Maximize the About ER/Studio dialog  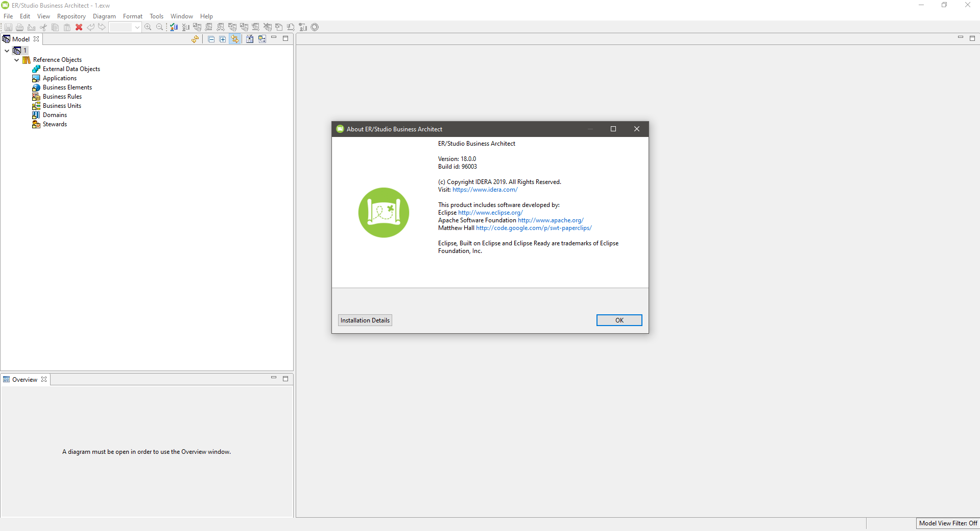(613, 129)
